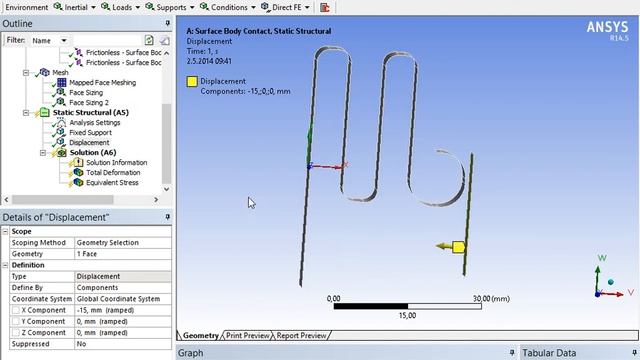640x360 pixels.
Task: Click the cyan ISO ball on triad
Action: pyautogui.click(x=611, y=282)
